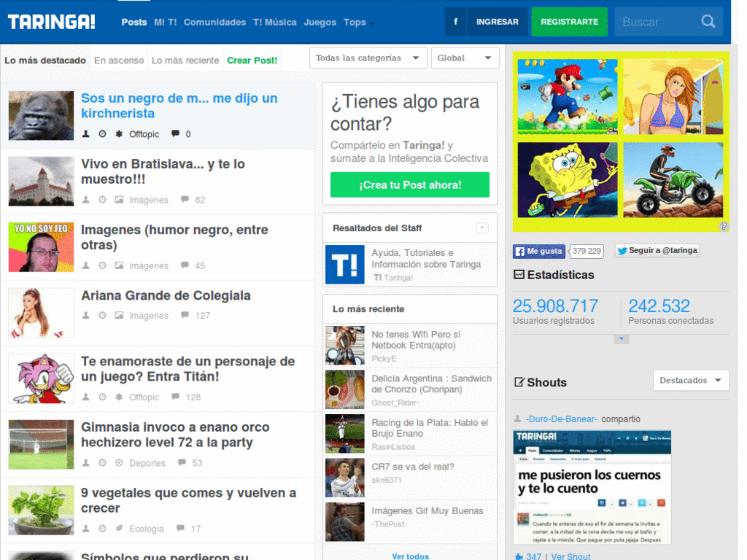Open the 9 vegetales que comes post
The width and height of the screenshot is (747, 560).
[189, 500]
